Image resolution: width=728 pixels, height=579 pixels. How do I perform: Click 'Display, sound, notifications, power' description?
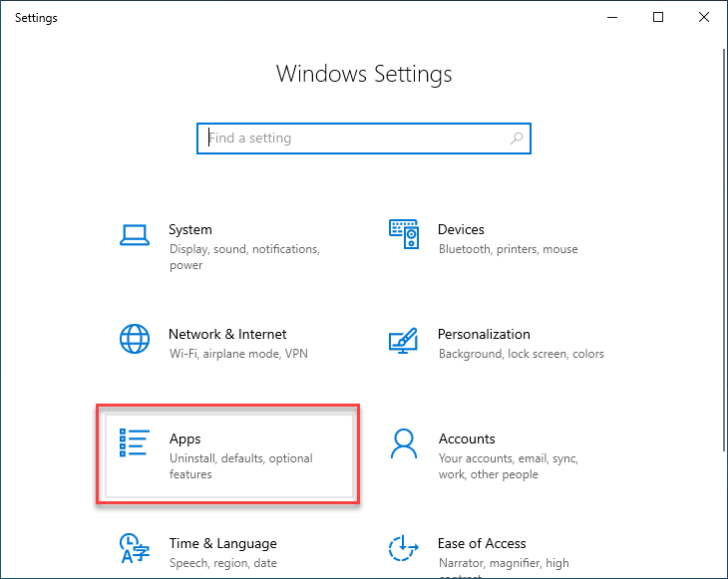pyautogui.click(x=244, y=257)
